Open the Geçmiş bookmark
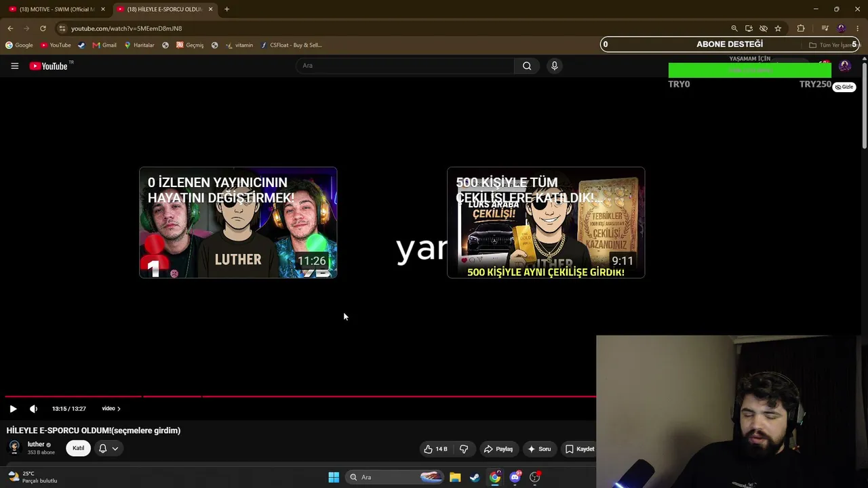 click(x=190, y=45)
